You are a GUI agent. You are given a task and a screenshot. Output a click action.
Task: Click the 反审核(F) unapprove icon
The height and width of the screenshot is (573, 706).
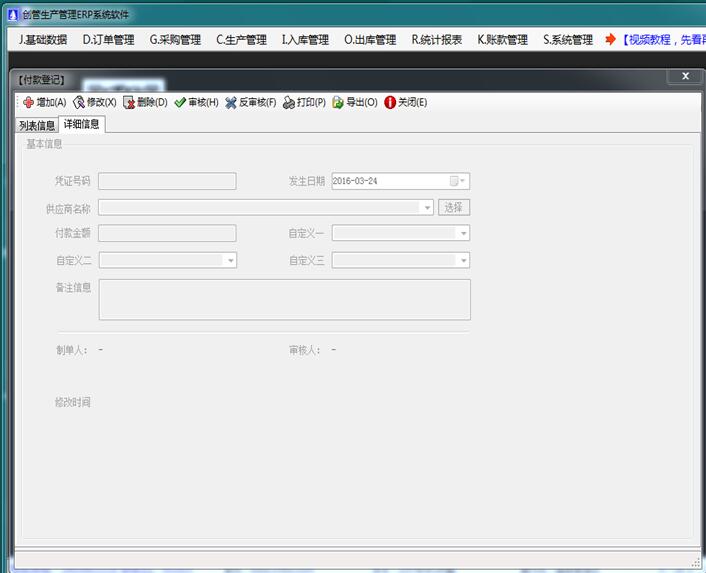[x=231, y=102]
